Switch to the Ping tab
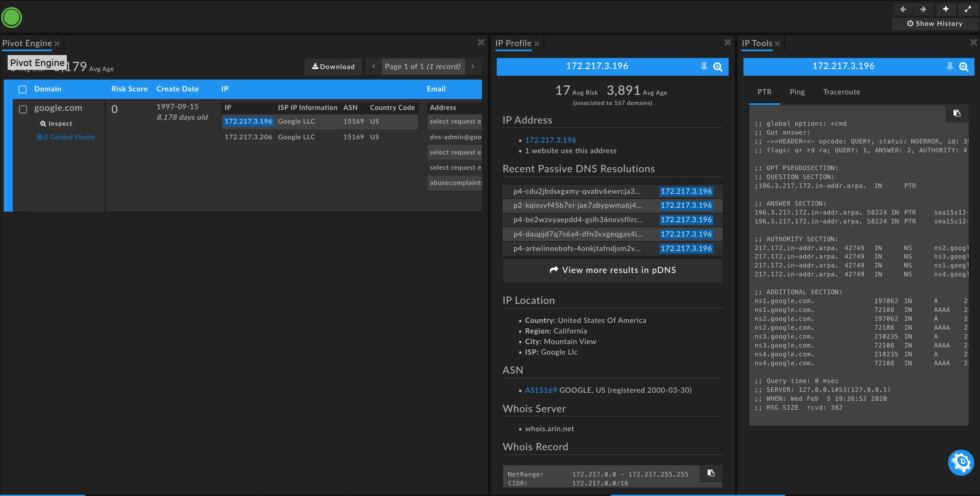980x496 pixels. [x=797, y=92]
